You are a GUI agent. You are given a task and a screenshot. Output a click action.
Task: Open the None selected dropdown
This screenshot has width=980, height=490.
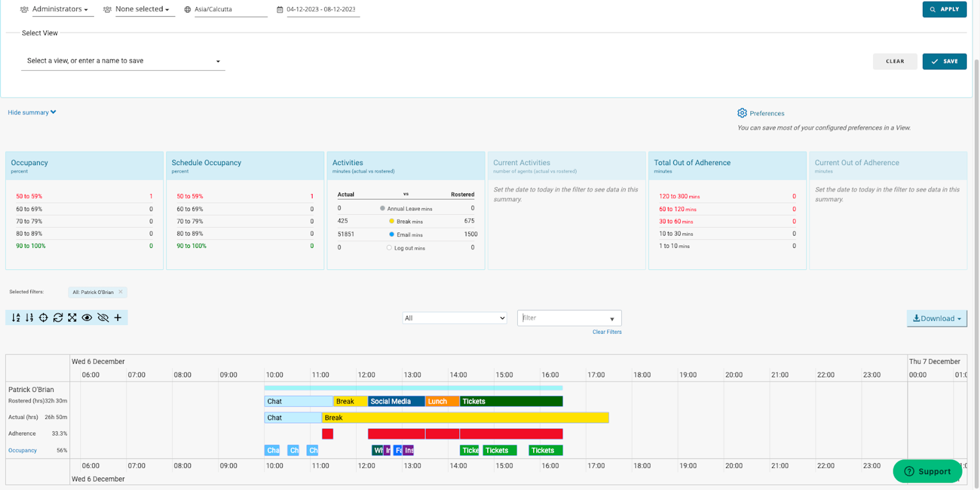pyautogui.click(x=145, y=9)
